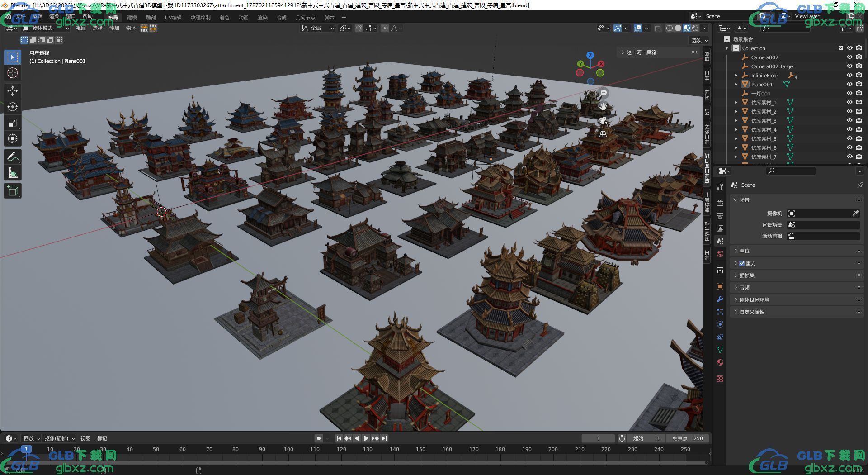Click the FBX import icon
Image resolution: width=868 pixels, height=475 pixels.
coord(144,28)
